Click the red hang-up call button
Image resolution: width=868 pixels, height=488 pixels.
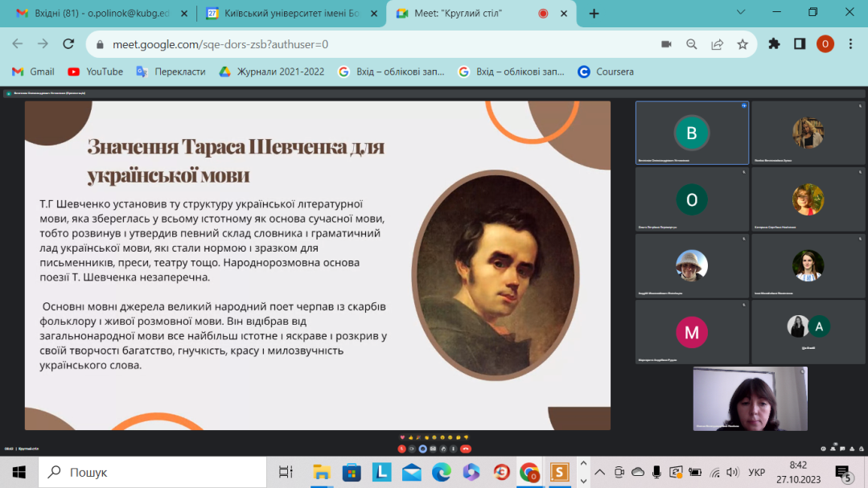coord(465,449)
